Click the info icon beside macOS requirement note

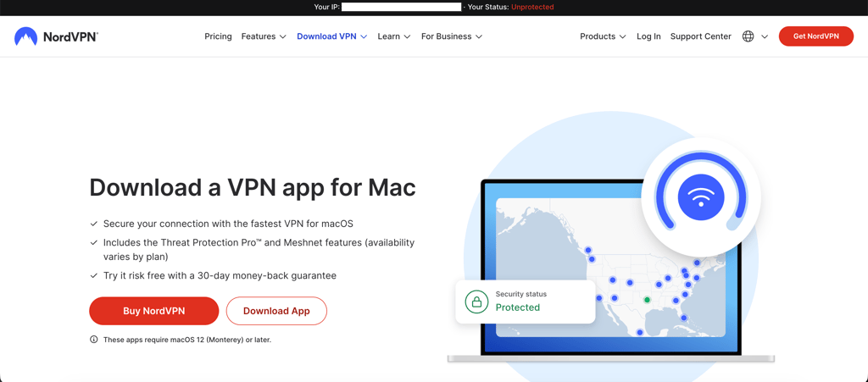(x=93, y=340)
